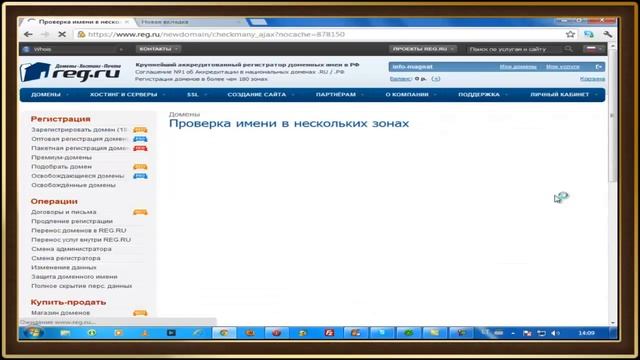Open Продление регистрации sidebar link

click(x=72, y=221)
